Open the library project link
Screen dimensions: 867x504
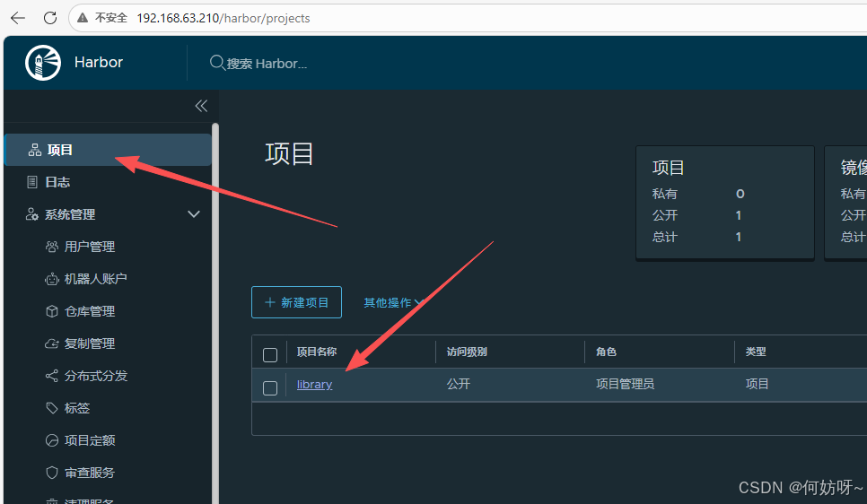(x=315, y=384)
